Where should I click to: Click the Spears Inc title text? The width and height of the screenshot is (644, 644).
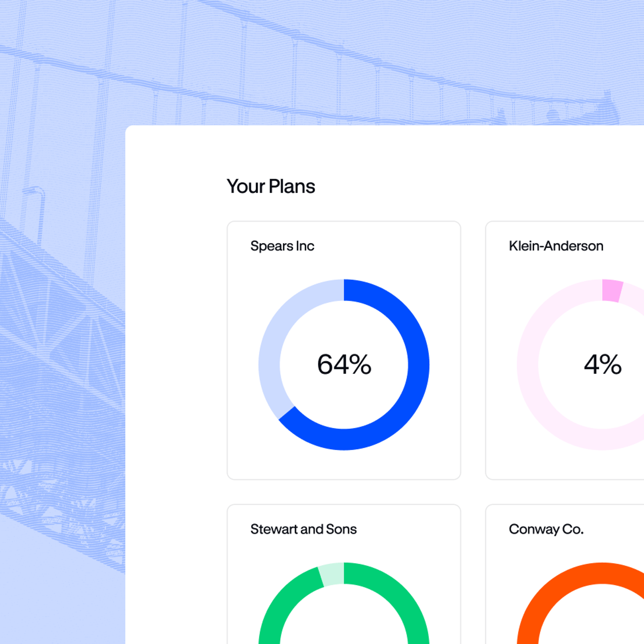pyautogui.click(x=282, y=246)
